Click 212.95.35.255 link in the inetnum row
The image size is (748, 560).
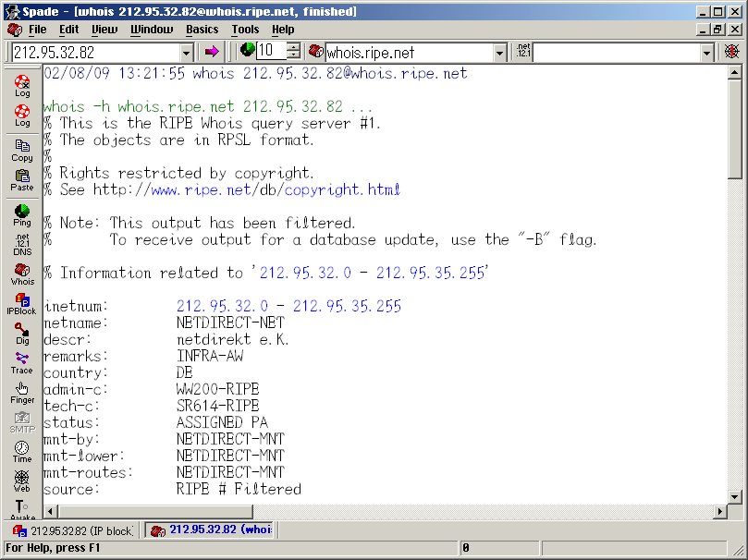(x=348, y=306)
